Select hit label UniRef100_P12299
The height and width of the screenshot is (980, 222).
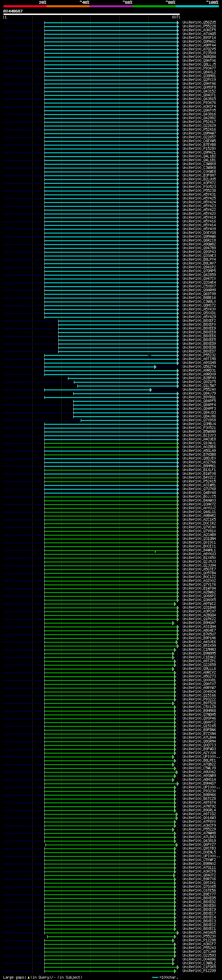pos(199,971)
